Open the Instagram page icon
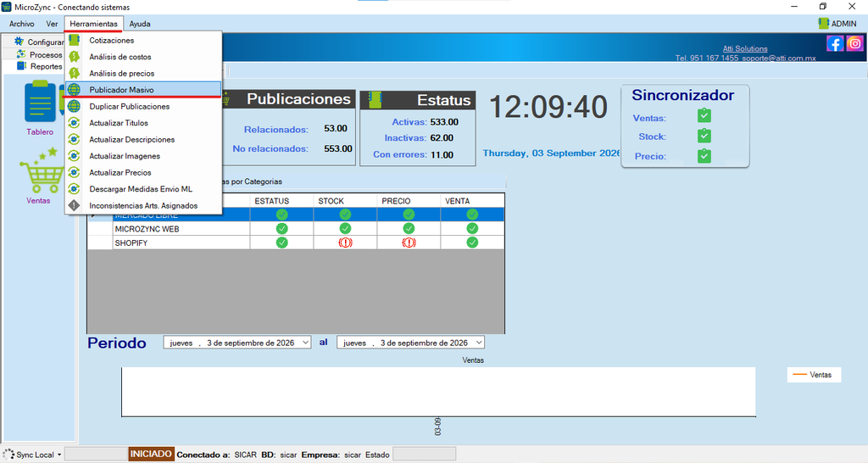 [x=854, y=43]
